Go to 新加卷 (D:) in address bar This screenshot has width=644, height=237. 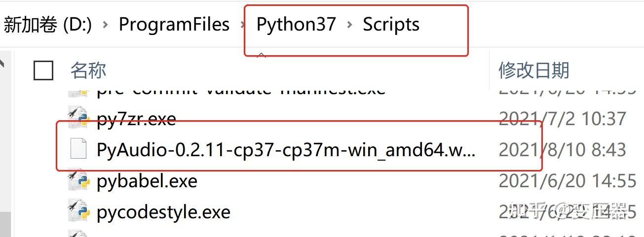coord(48,25)
